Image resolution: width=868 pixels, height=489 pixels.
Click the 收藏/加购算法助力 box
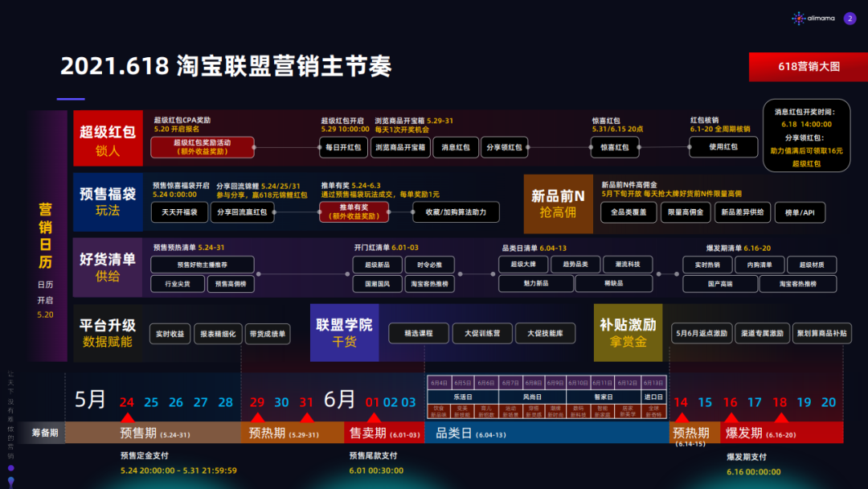click(456, 212)
